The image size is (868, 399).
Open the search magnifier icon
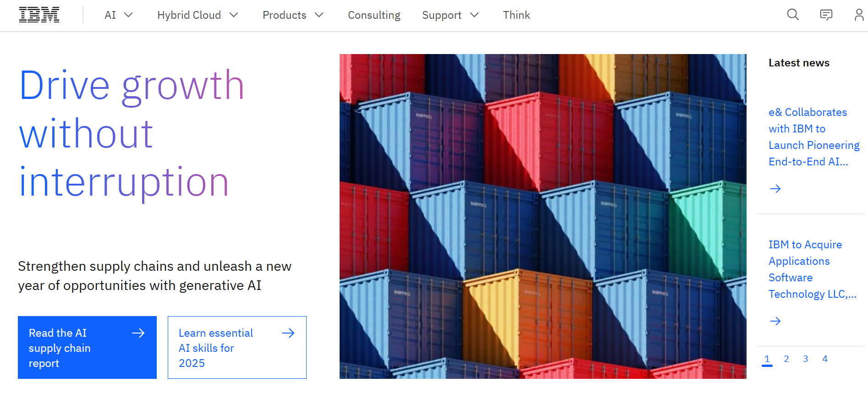pyautogui.click(x=793, y=15)
